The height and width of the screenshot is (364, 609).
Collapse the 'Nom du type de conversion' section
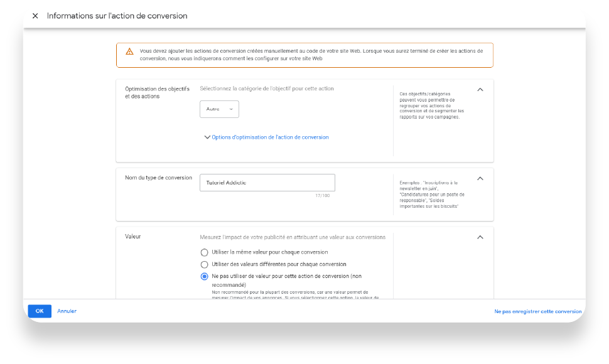[x=480, y=178]
